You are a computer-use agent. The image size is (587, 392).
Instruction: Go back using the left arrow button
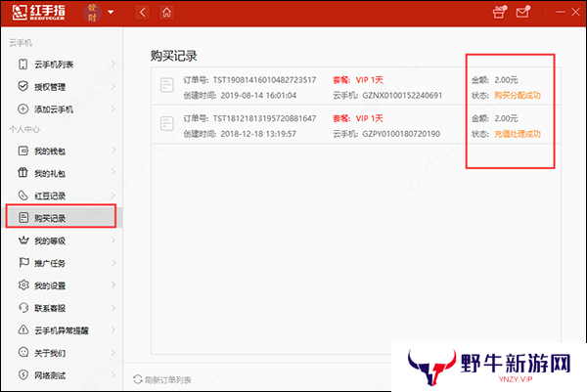pyautogui.click(x=142, y=13)
